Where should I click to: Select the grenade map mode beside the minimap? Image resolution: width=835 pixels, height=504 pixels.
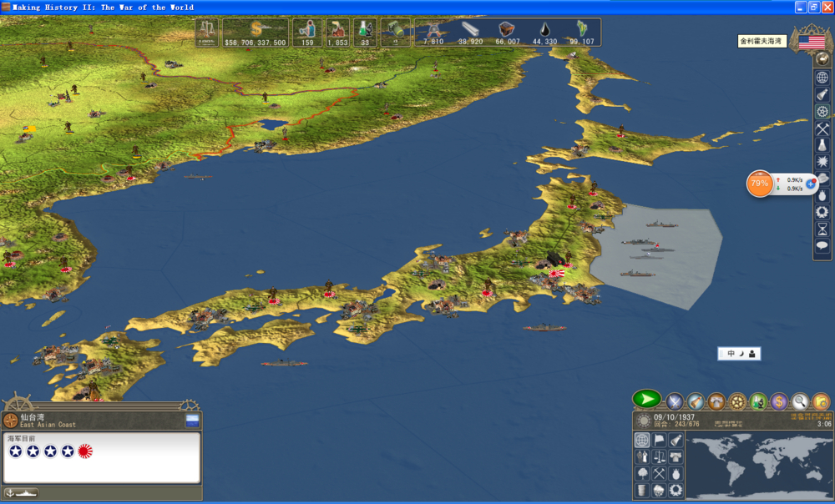click(x=676, y=474)
